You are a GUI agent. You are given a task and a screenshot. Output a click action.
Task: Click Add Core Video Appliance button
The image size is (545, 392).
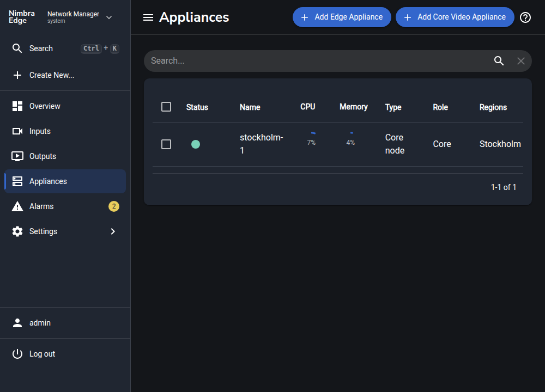pos(455,17)
